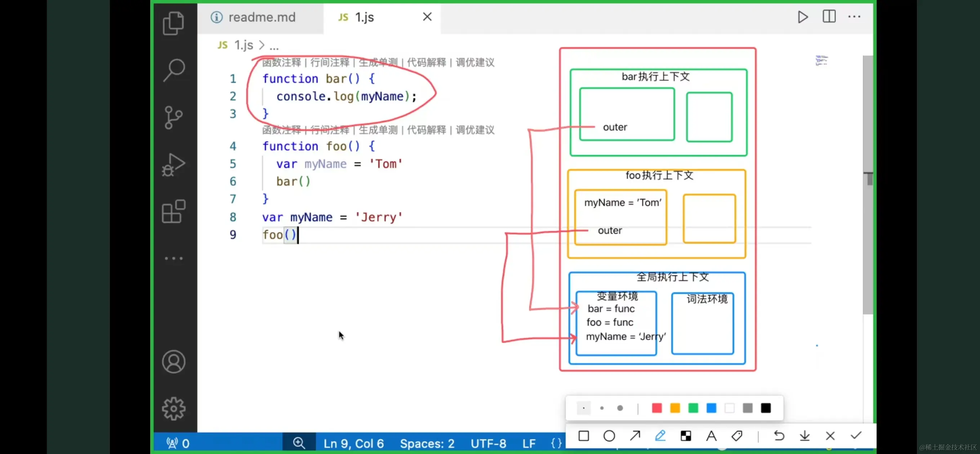Open Run and Debug icon

[x=173, y=164]
